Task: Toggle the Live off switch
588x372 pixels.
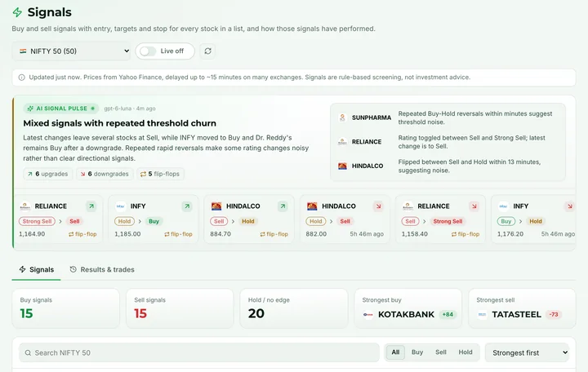Action: 148,51
